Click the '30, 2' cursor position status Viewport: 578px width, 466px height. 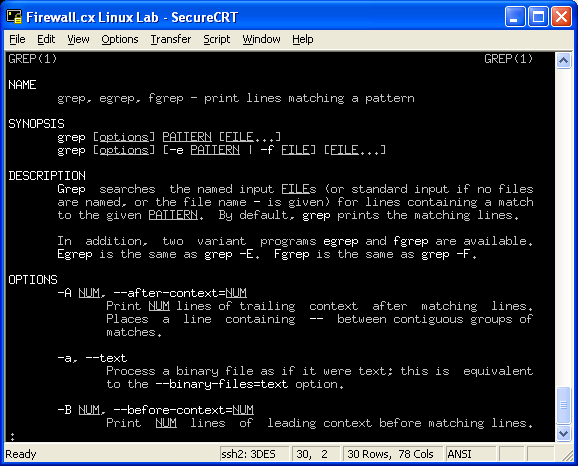point(316,454)
